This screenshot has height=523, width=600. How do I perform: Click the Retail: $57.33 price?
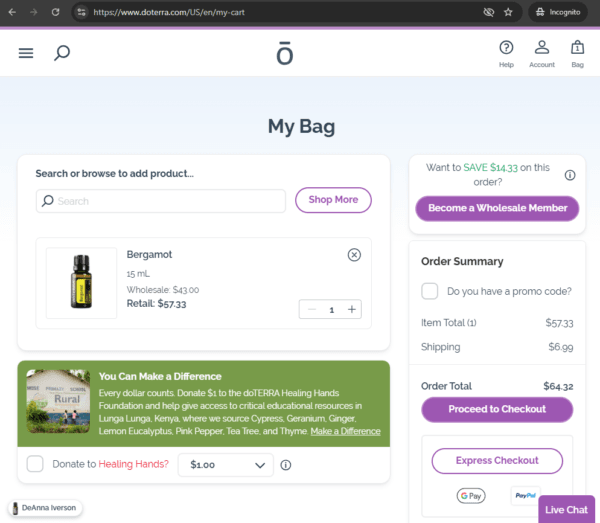point(157,304)
